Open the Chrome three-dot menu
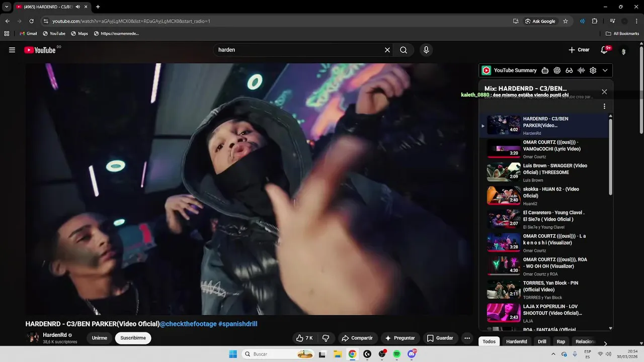The width and height of the screenshot is (644, 362). pos(637,21)
